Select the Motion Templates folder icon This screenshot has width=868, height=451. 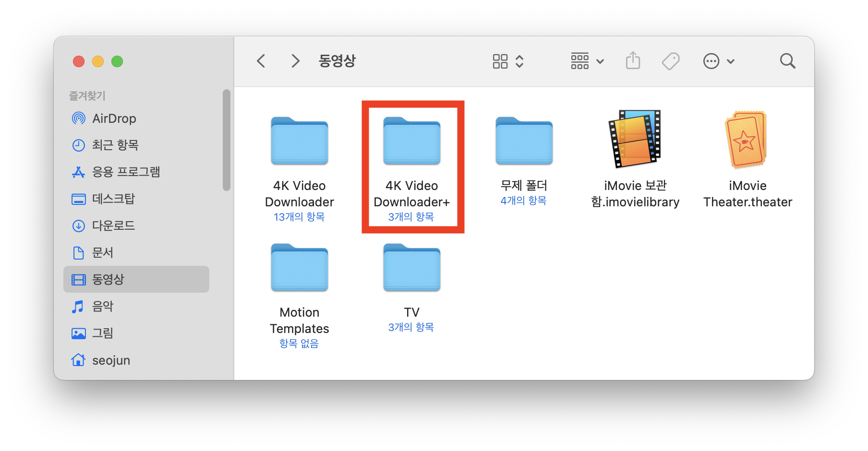[x=300, y=267]
